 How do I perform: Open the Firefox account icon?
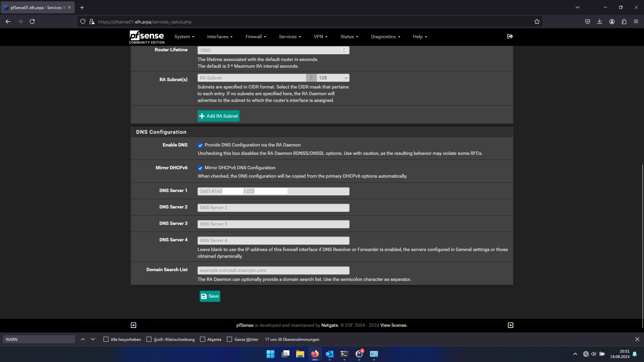click(x=612, y=21)
